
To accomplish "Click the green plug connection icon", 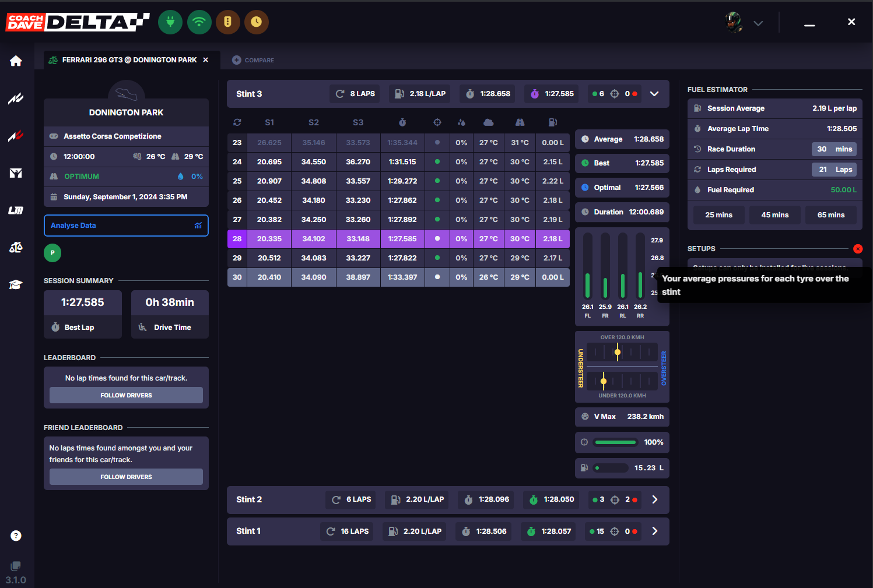I will 170,22.
